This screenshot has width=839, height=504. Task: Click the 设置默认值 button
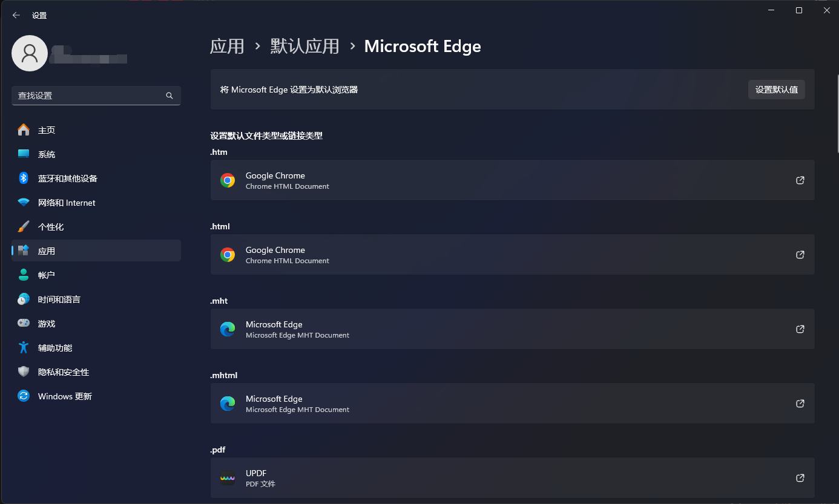point(776,90)
